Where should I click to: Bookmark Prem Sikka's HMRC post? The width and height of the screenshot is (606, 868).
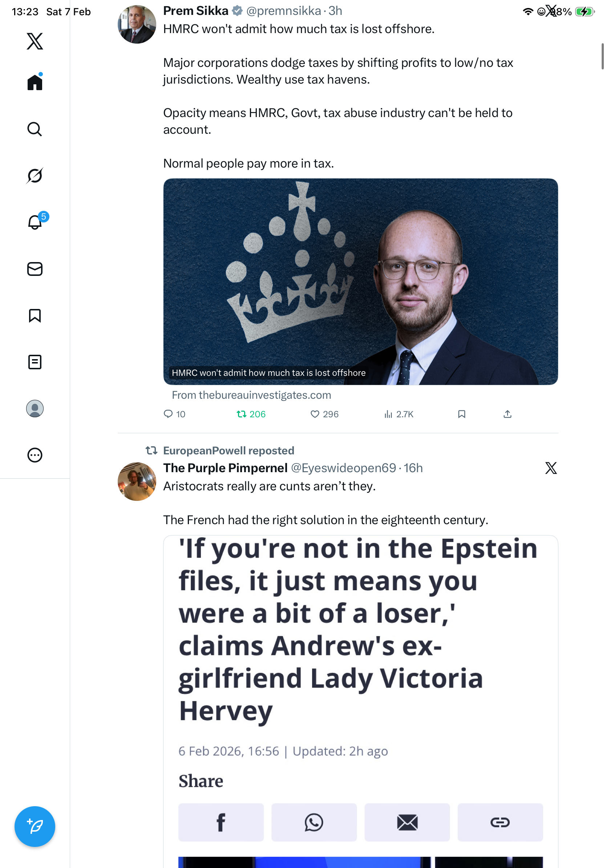pyautogui.click(x=461, y=414)
